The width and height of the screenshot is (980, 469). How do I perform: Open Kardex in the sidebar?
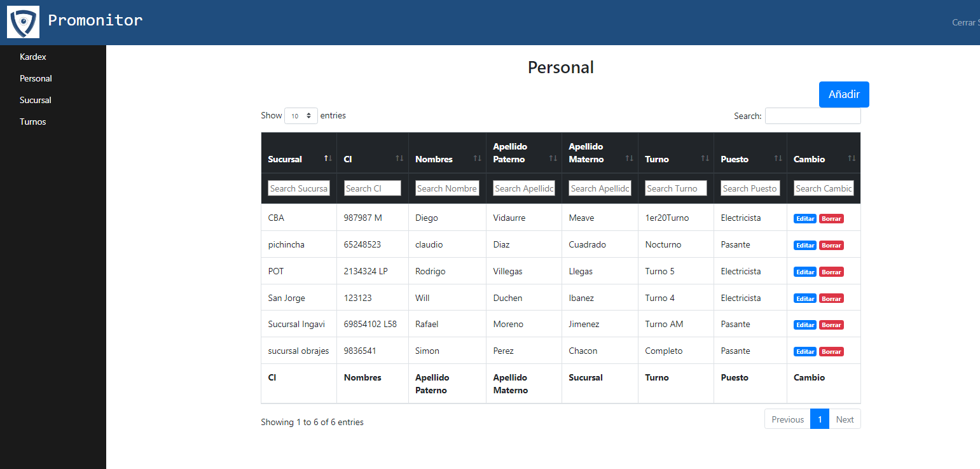(33, 57)
